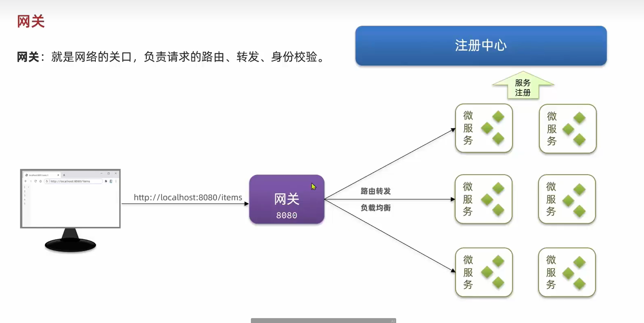The image size is (644, 323).
Task: Select the localhost:8081 browser tab
Action: [42, 175]
